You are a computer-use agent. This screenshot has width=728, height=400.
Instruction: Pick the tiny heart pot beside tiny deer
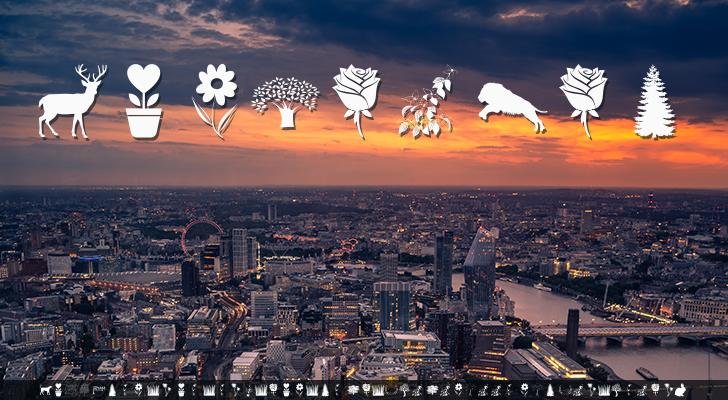tap(58, 389)
